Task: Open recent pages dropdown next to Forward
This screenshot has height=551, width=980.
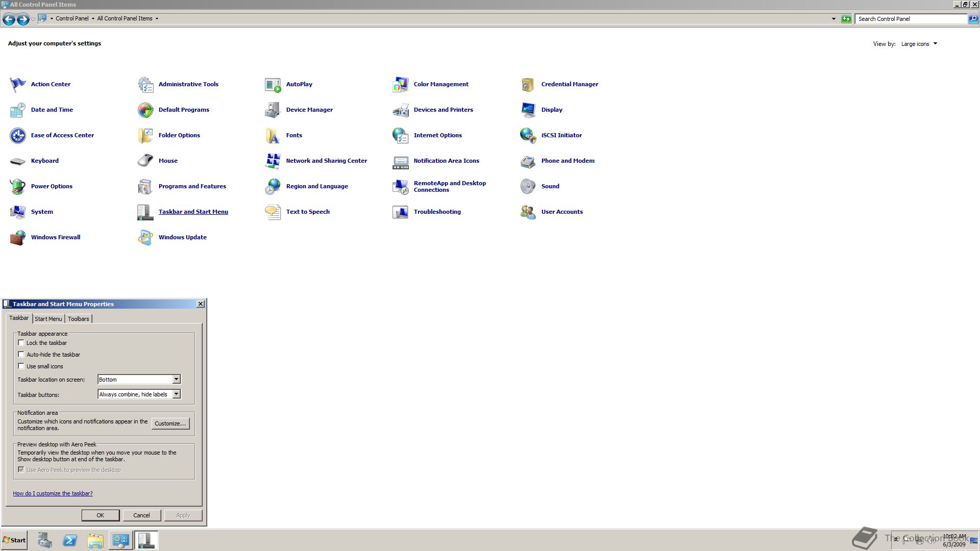Action: (33, 19)
